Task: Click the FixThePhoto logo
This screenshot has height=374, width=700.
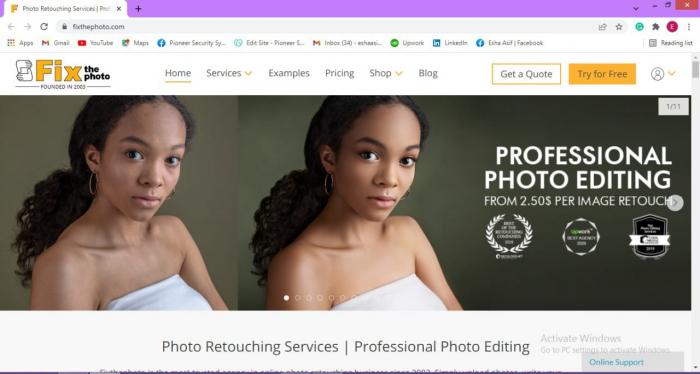Action: coord(63,74)
